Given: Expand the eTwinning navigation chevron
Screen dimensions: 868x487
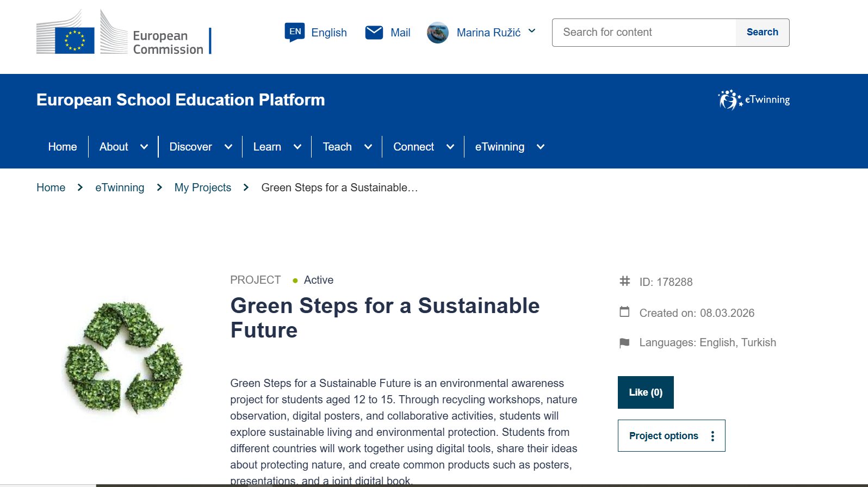Looking at the screenshot, I should pos(541,147).
